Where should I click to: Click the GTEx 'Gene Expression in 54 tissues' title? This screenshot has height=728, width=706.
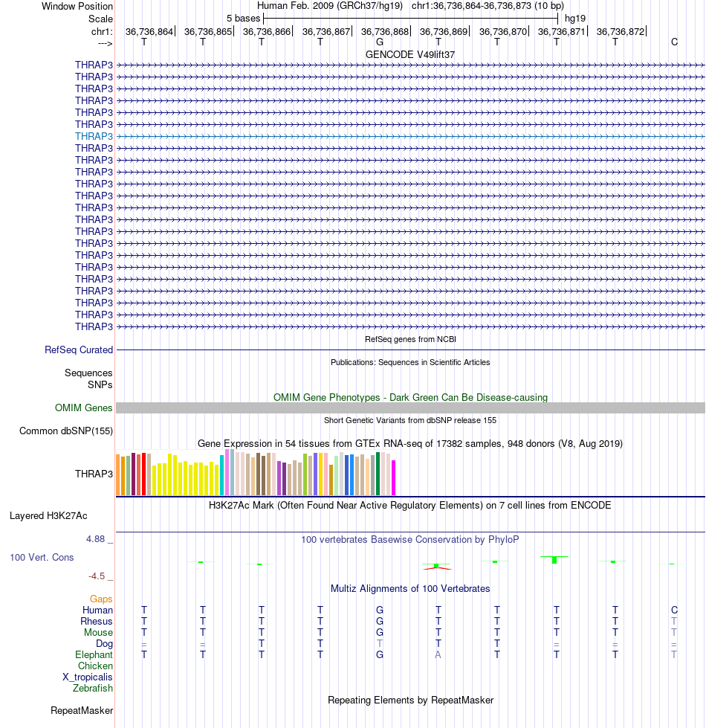pyautogui.click(x=410, y=443)
